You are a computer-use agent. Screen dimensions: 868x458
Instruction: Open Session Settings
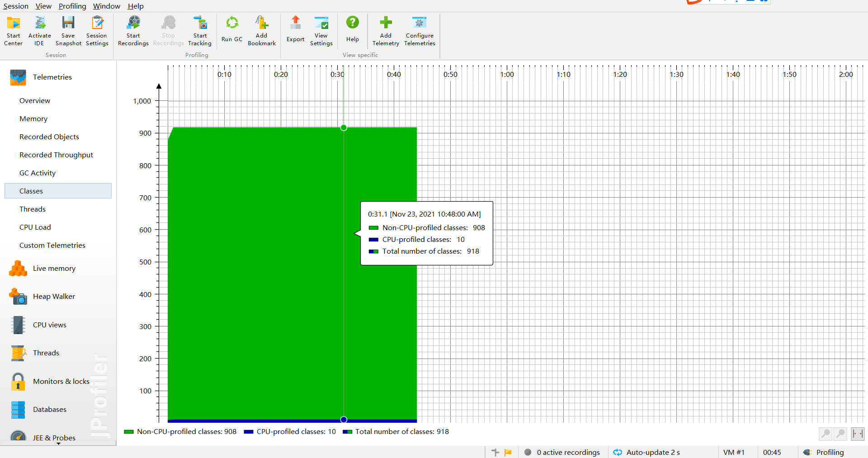[x=97, y=31]
